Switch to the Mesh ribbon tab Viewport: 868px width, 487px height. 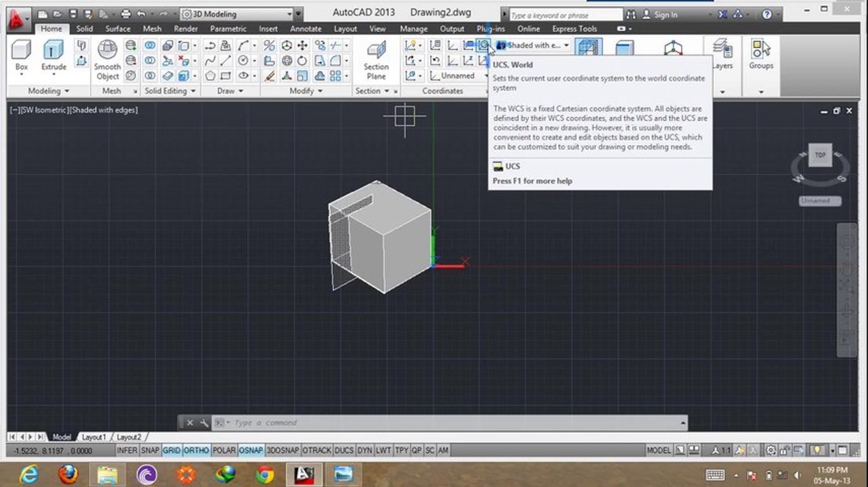pos(152,29)
